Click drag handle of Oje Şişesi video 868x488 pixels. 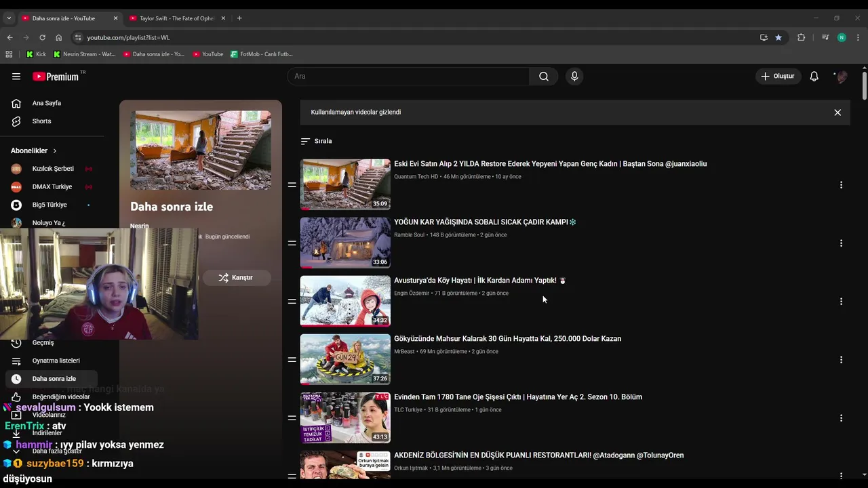click(292, 418)
